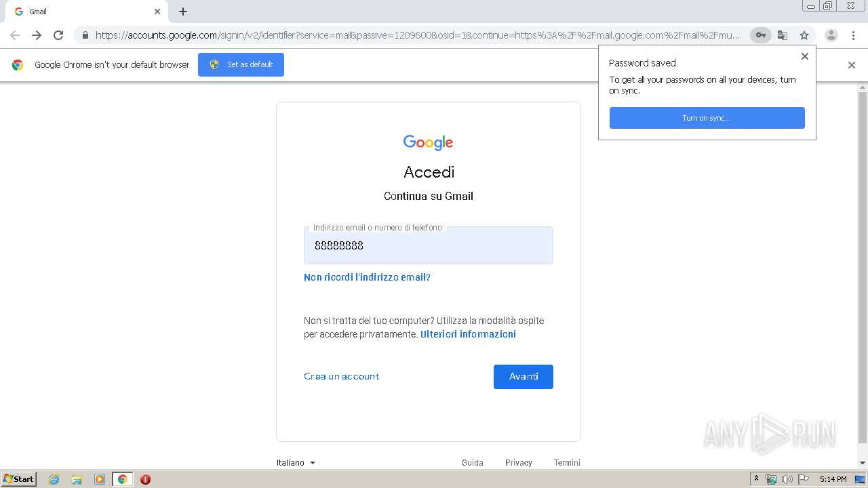
Task: Open the red Opera taskbar icon
Action: pyautogui.click(x=145, y=479)
